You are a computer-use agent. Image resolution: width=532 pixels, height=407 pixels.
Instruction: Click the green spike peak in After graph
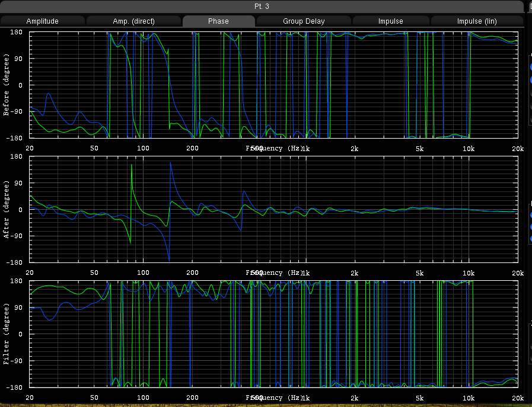[131, 165]
